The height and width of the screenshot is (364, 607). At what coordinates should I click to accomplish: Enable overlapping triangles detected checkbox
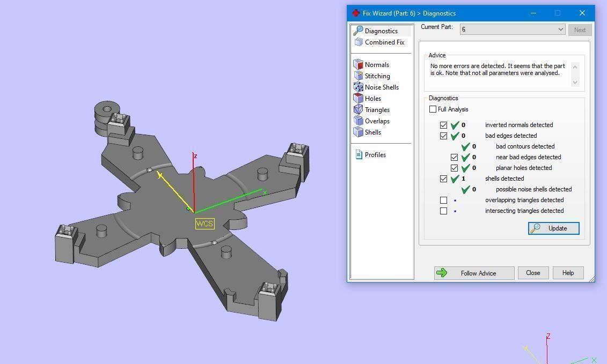click(x=444, y=200)
